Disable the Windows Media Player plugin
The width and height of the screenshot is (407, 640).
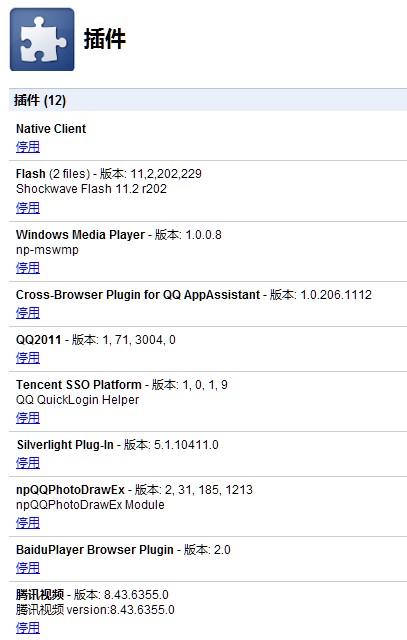tap(28, 268)
